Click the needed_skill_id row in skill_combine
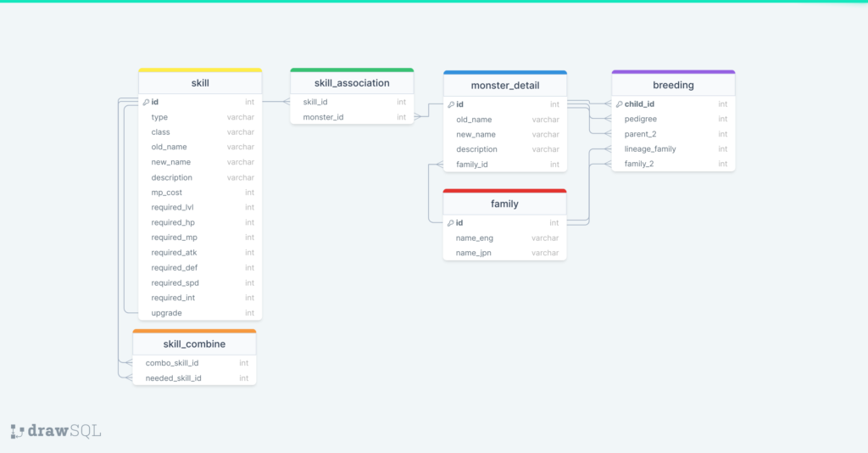Screen dimensions: 868x453 [x=194, y=378]
